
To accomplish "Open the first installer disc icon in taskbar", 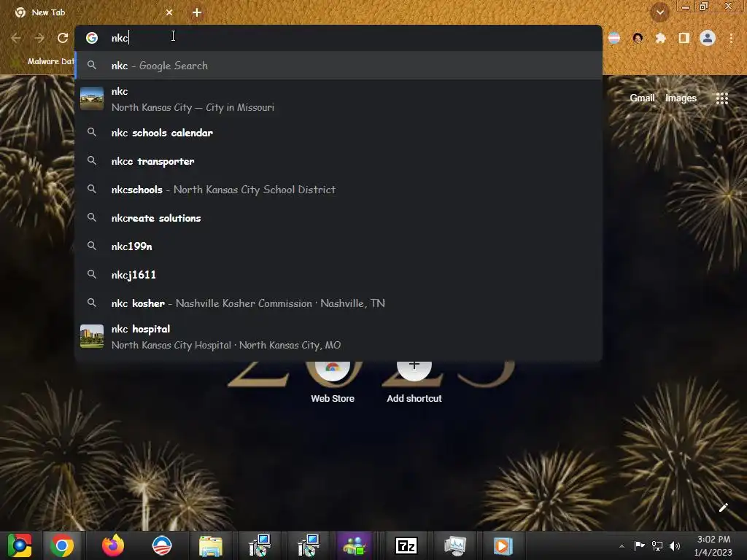I will pos(260,545).
